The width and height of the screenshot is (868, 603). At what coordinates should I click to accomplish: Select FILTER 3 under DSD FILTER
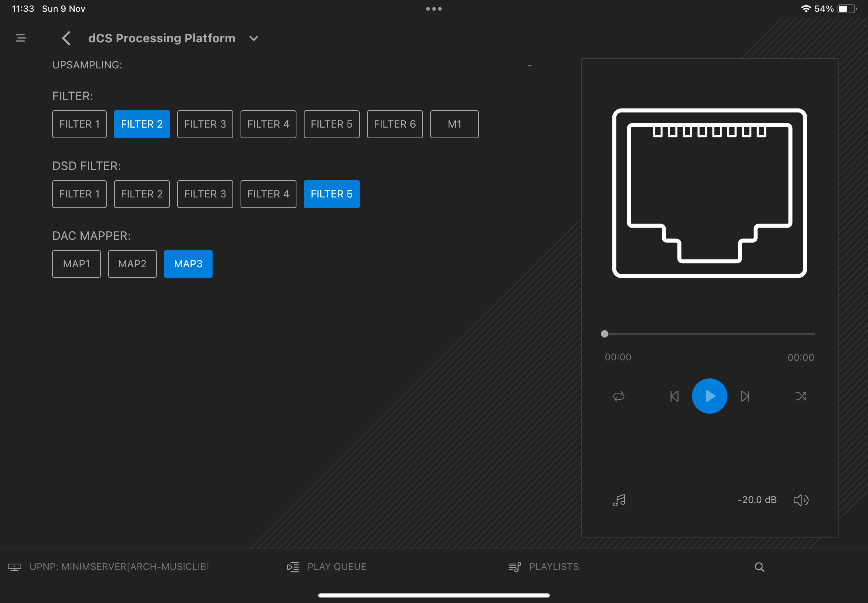point(205,194)
